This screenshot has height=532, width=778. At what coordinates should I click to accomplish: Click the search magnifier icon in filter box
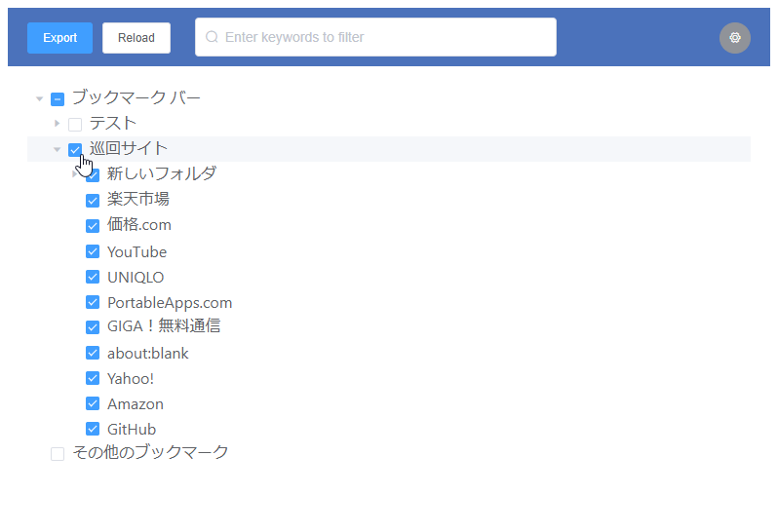[212, 37]
